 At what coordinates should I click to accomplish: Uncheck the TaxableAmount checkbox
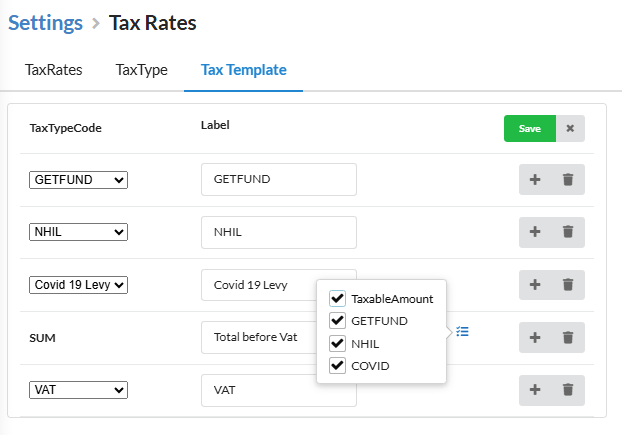click(x=338, y=298)
